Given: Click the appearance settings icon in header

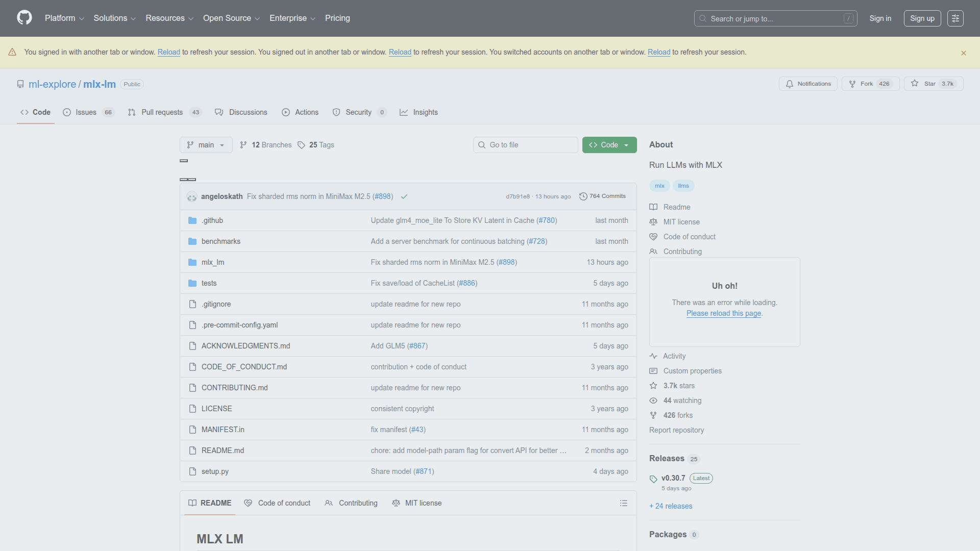Looking at the screenshot, I should (955, 18).
